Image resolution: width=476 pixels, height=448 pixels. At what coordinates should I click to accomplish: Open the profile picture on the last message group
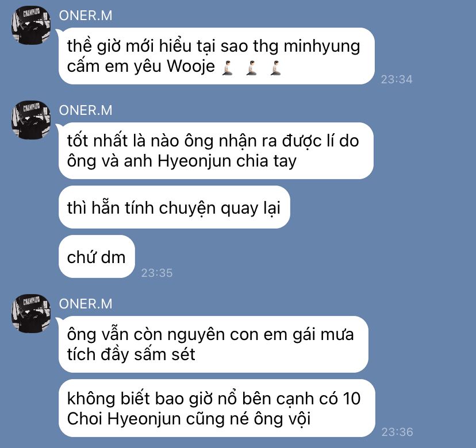31,314
